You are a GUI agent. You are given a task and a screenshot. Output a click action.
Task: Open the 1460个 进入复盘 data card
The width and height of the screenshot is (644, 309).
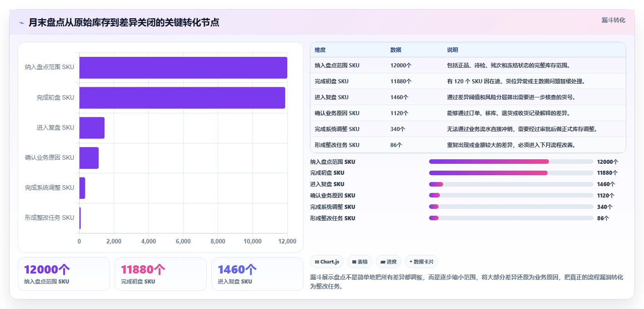(257, 274)
